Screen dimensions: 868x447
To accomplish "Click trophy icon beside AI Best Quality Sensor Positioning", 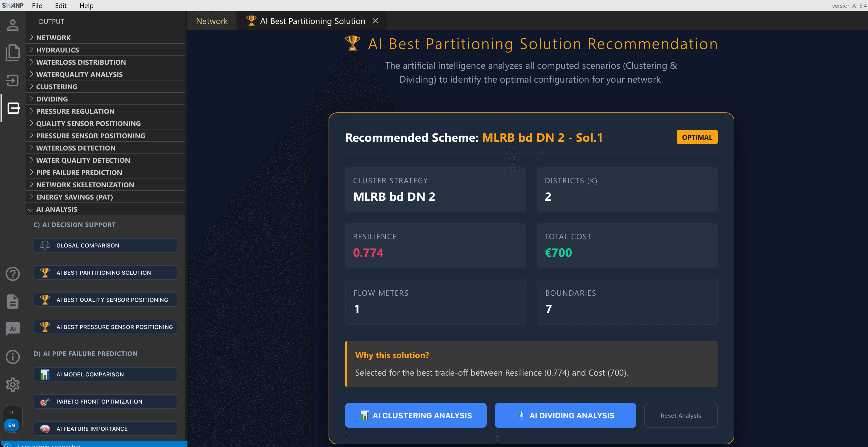I will tap(45, 300).
